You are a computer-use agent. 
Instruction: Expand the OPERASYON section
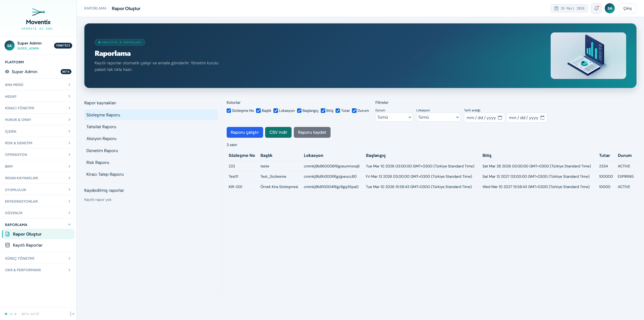(x=38, y=155)
